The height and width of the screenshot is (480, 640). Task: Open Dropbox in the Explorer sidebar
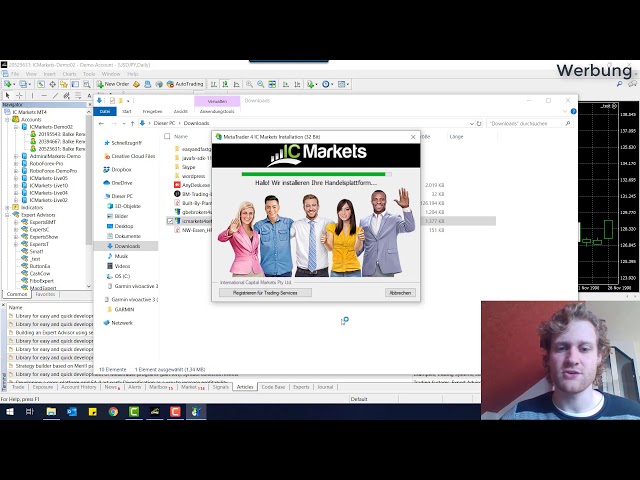point(121,169)
